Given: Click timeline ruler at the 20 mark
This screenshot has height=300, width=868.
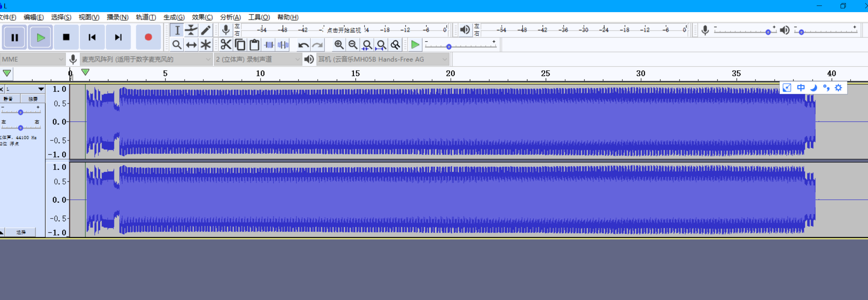Looking at the screenshot, I should point(450,74).
